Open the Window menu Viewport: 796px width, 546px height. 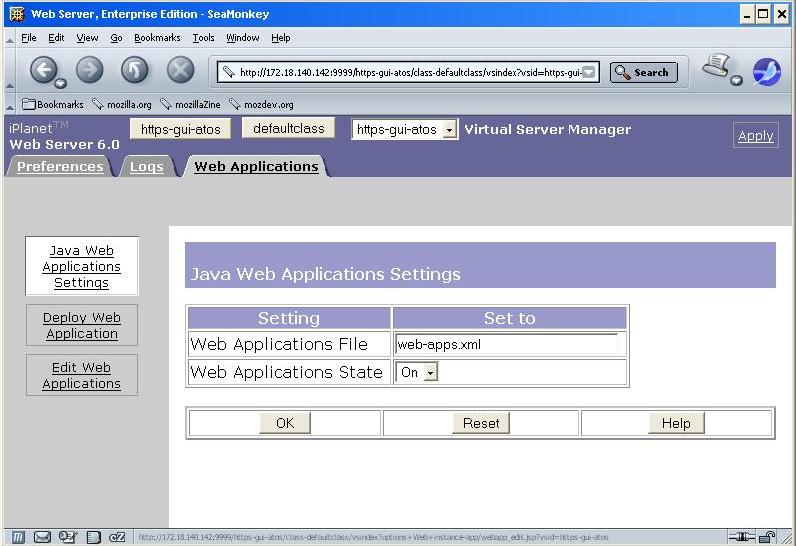pyautogui.click(x=243, y=38)
